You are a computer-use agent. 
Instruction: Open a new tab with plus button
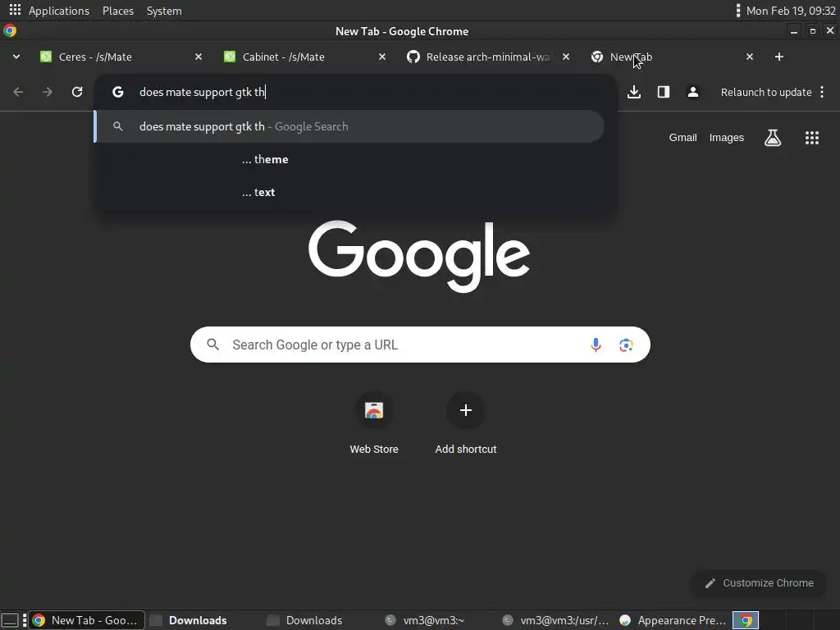(x=779, y=57)
